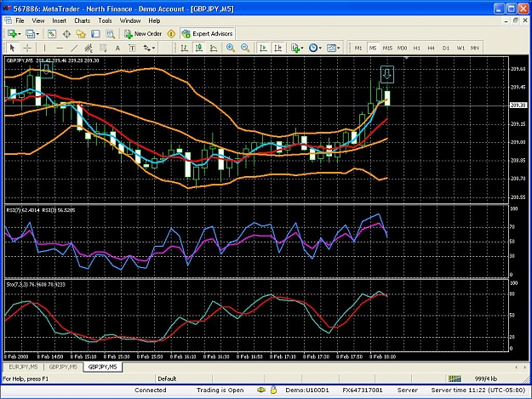Viewport: 532px width, 399px height.
Task: Click the 'FX647317001' status bar text
Action: (363, 390)
